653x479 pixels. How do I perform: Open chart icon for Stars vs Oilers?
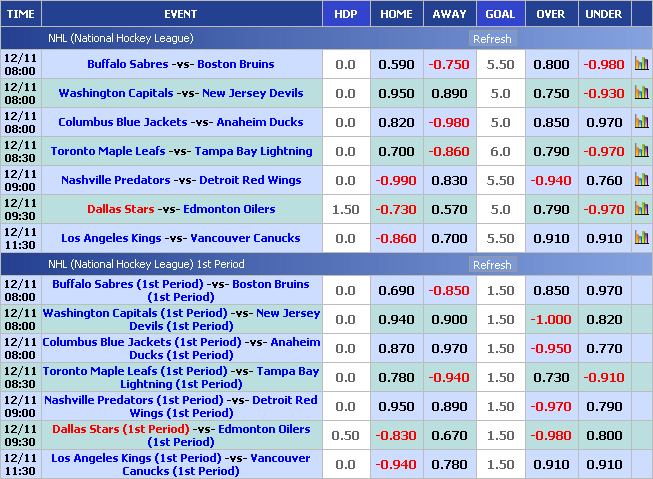(641, 209)
